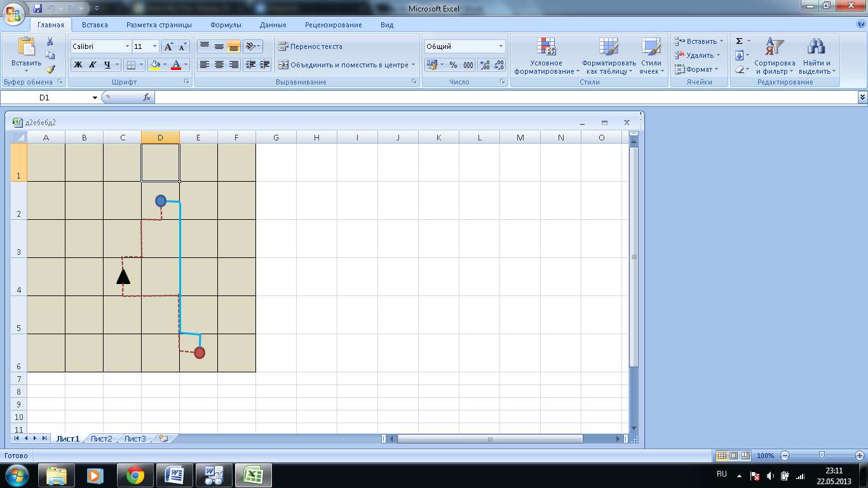Click the zoom slider handle
868x488 pixels.
[822, 456]
